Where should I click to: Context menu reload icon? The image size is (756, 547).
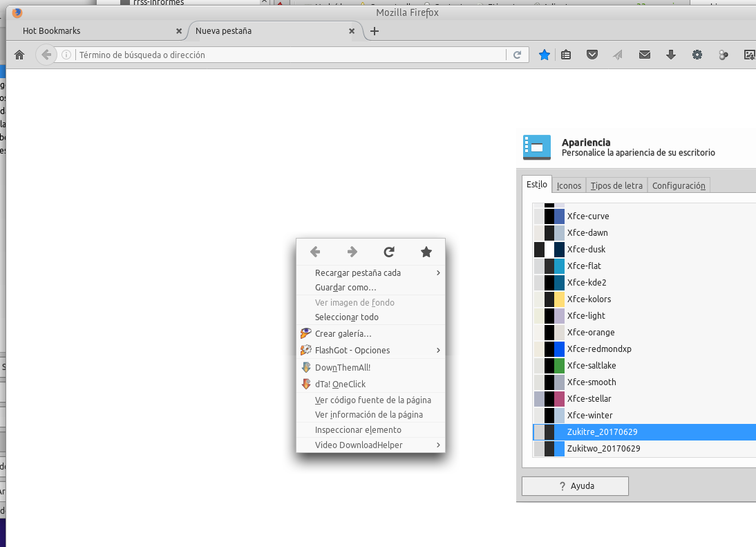tap(389, 251)
